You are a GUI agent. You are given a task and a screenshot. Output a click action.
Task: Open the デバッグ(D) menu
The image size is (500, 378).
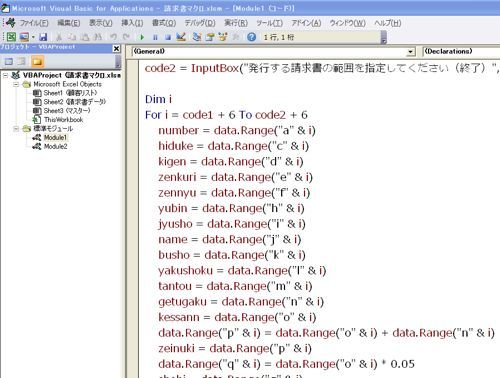[200, 23]
